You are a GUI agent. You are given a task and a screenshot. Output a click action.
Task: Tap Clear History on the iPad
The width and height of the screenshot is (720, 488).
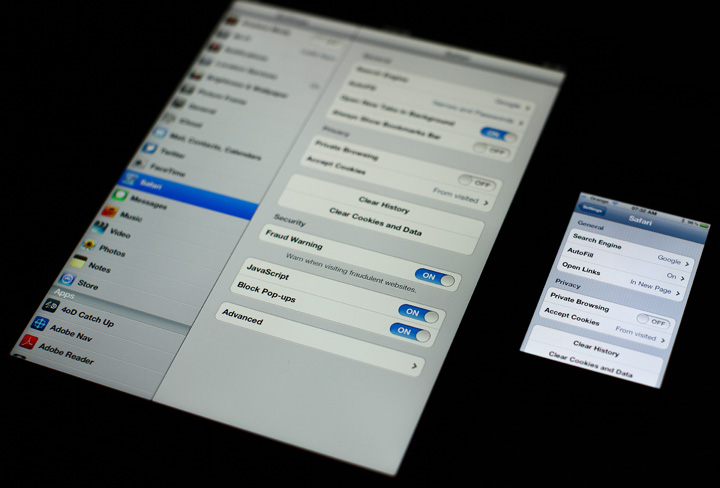tap(383, 205)
